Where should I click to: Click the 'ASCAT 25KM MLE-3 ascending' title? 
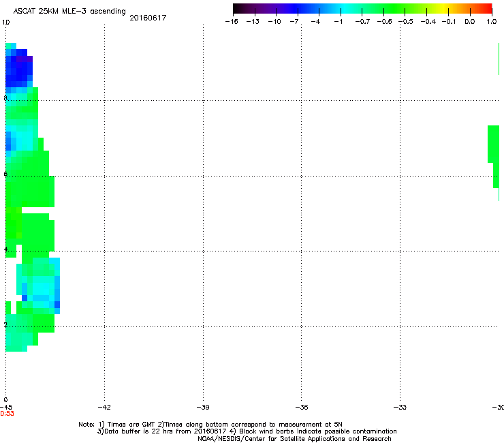[x=69, y=12]
